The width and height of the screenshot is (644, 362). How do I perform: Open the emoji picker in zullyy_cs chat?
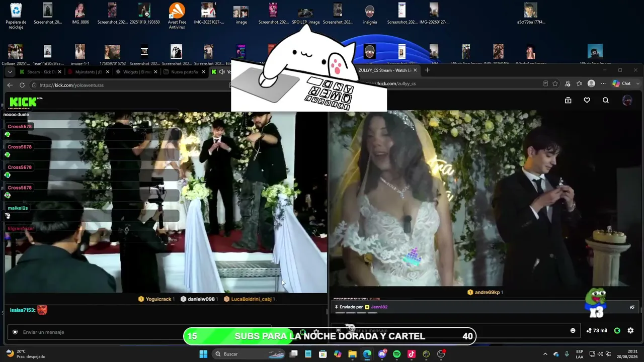pyautogui.click(x=573, y=330)
